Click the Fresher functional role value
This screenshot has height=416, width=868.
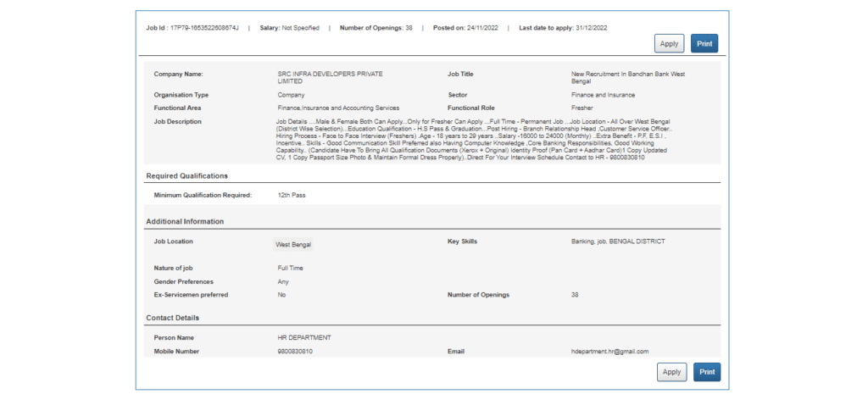coord(581,108)
